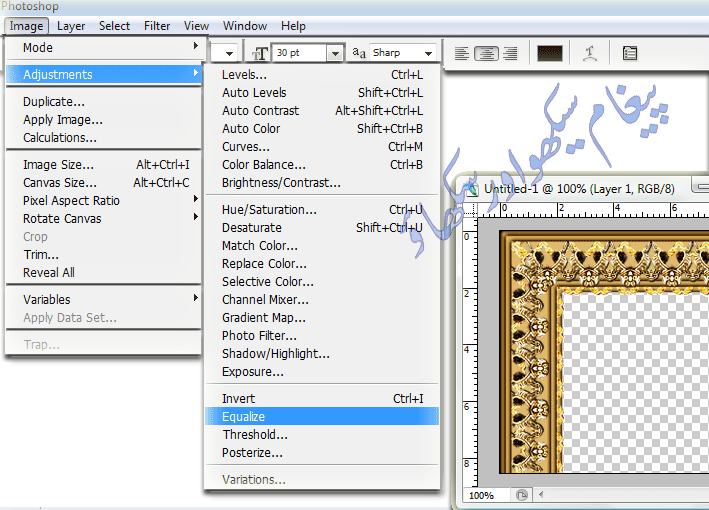Click the center text alignment icon
This screenshot has width=709, height=510.
click(487, 53)
